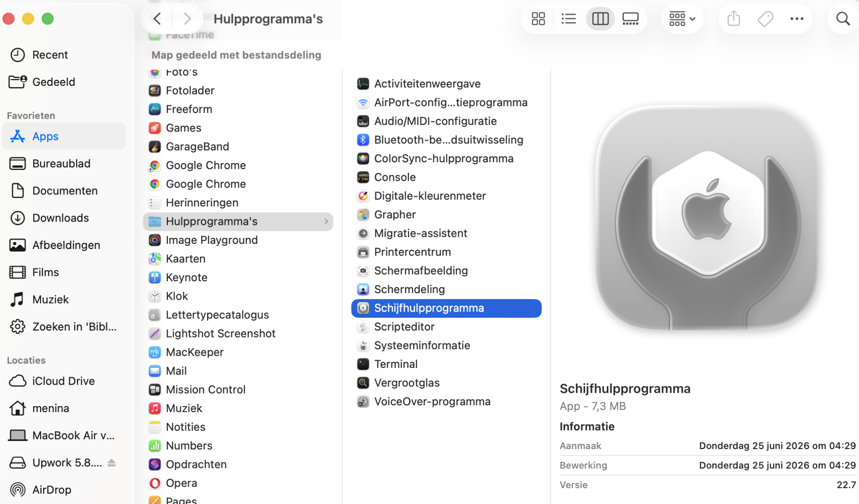The width and height of the screenshot is (859, 504).
Task: Open Recent in the sidebar
Action: tap(64, 55)
